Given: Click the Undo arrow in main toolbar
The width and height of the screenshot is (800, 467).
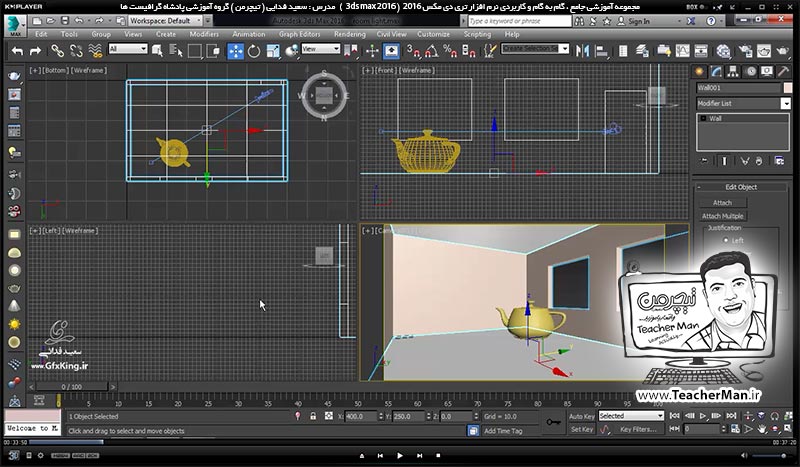Looking at the screenshot, I should tap(17, 51).
